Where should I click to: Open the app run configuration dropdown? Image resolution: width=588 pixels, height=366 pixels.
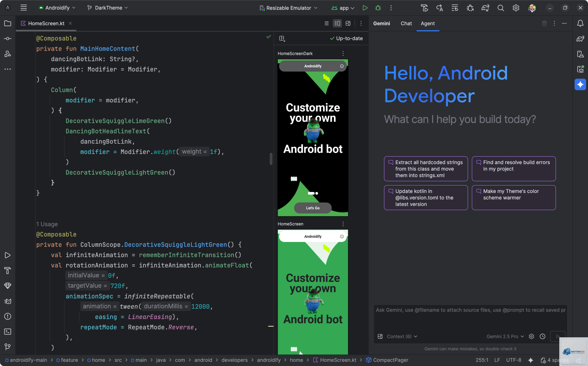tap(343, 8)
